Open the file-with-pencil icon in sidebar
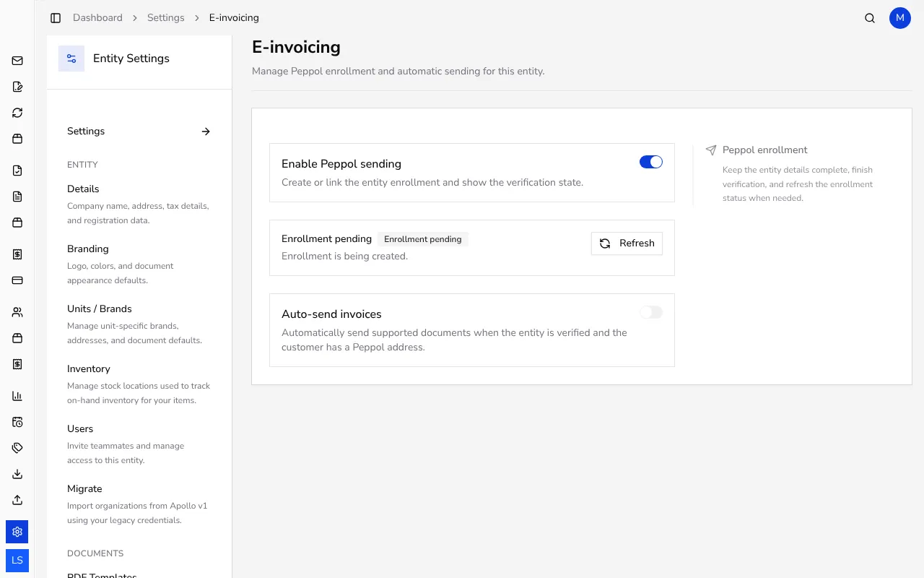Screen dimensions: 924x578 (x=17, y=87)
